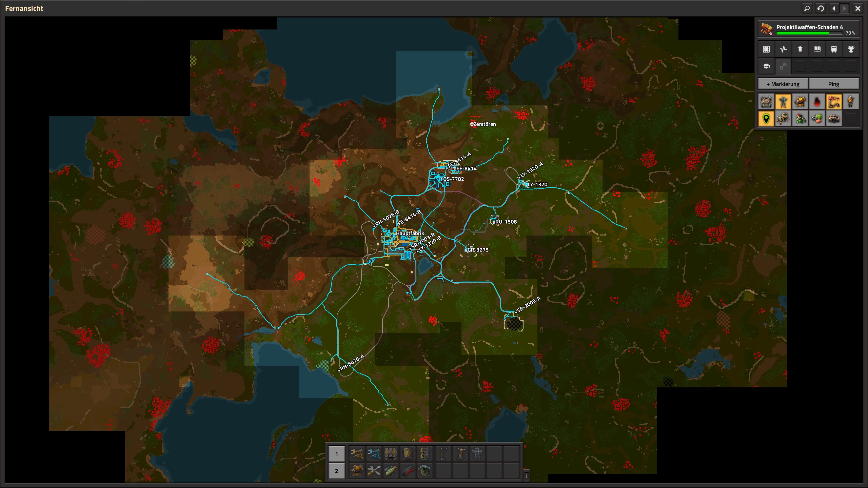The height and width of the screenshot is (488, 868).
Task: Open achievements trophy icon
Action: 851,49
